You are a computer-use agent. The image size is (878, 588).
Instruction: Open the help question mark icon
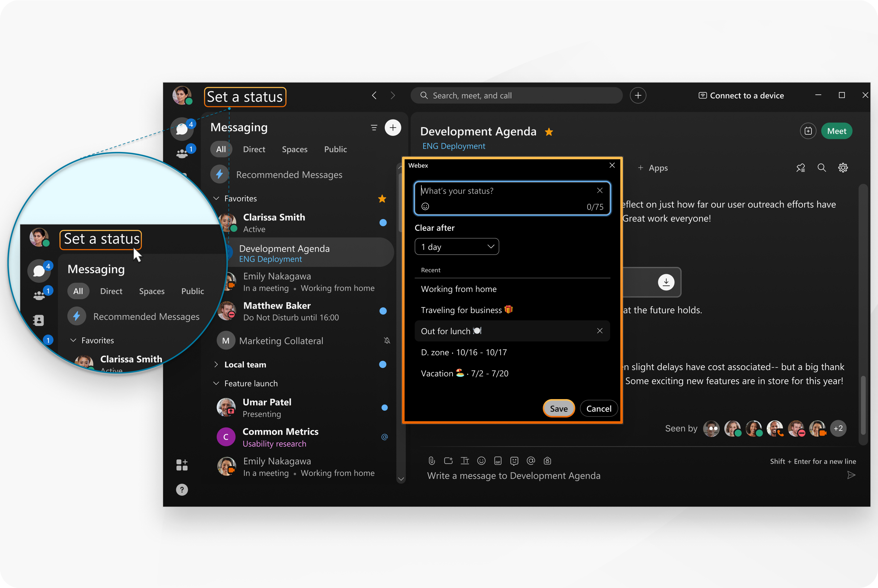click(x=182, y=489)
